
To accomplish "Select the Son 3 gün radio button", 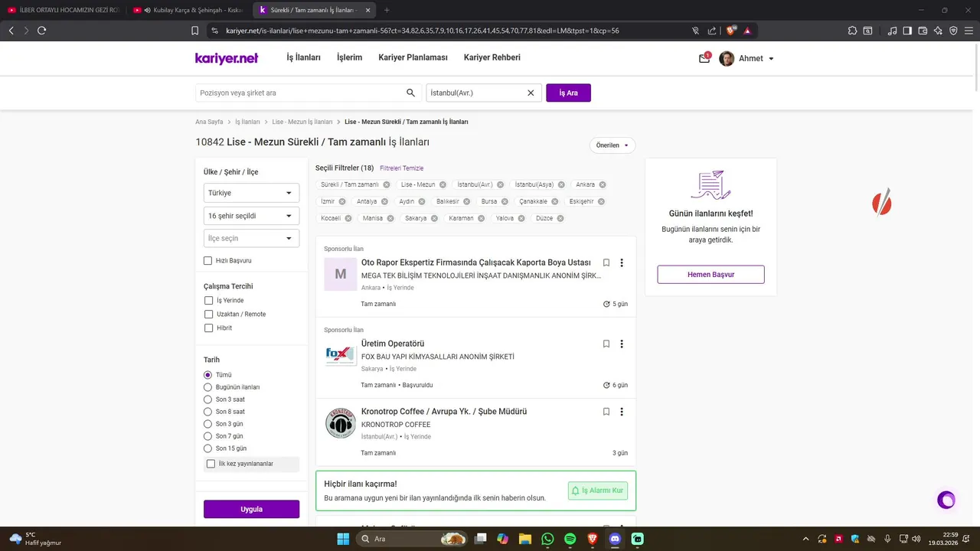I will click(x=207, y=424).
